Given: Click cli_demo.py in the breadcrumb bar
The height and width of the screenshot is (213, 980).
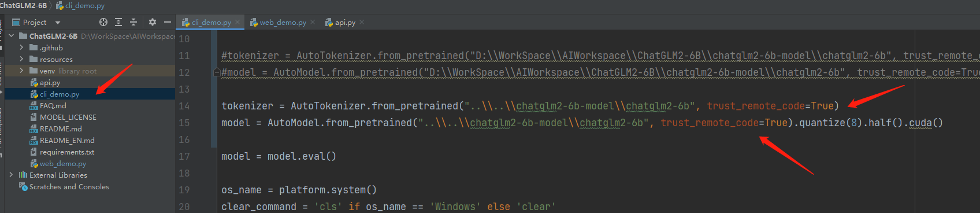Looking at the screenshot, I should point(85,6).
